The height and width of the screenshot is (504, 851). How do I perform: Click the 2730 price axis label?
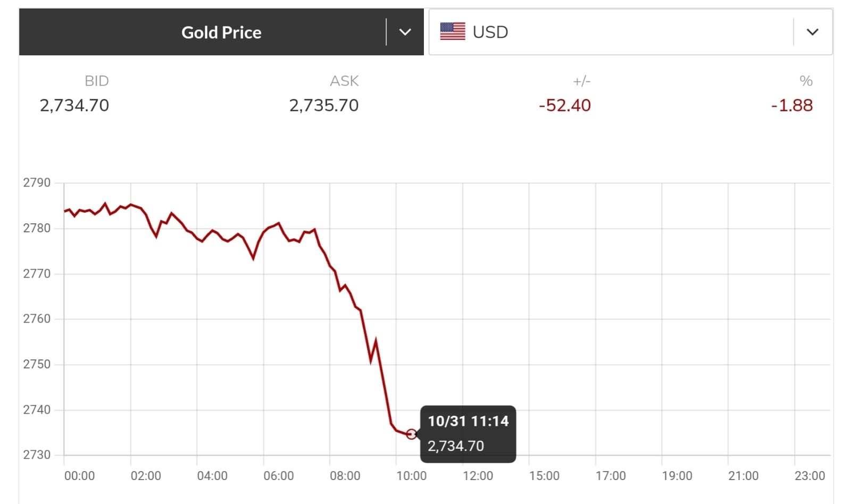pos(37,455)
